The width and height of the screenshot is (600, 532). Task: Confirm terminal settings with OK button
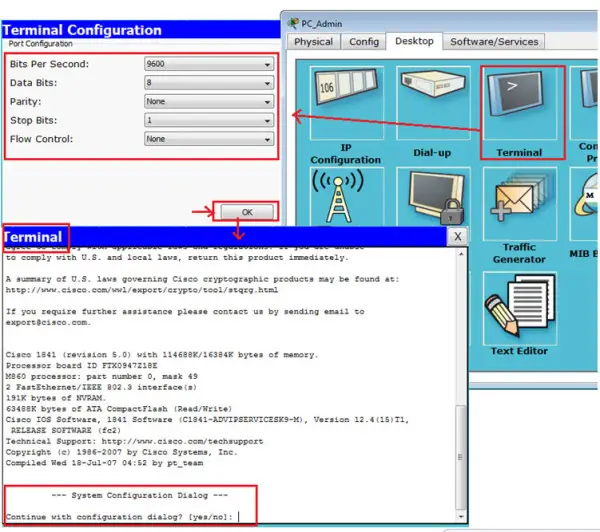[x=247, y=212]
